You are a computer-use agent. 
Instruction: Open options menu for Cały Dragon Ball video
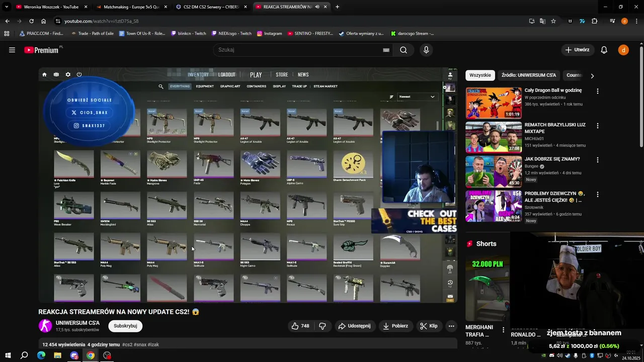click(x=598, y=92)
